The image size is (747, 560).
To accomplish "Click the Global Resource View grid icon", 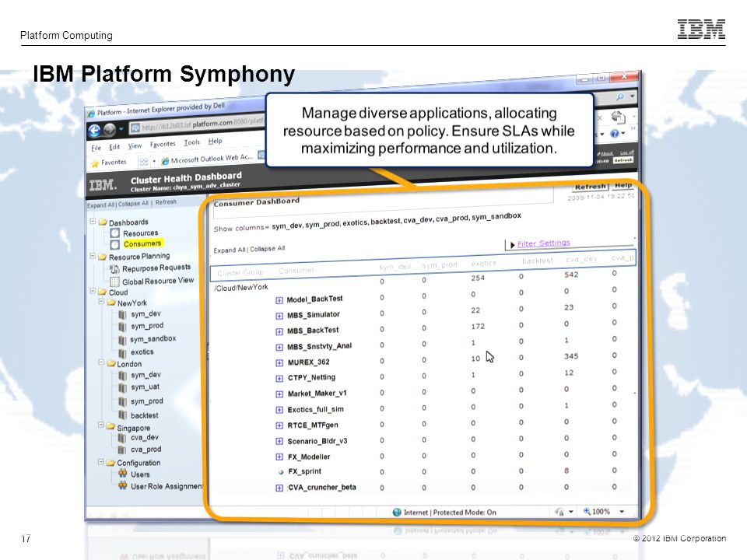I will [x=114, y=282].
